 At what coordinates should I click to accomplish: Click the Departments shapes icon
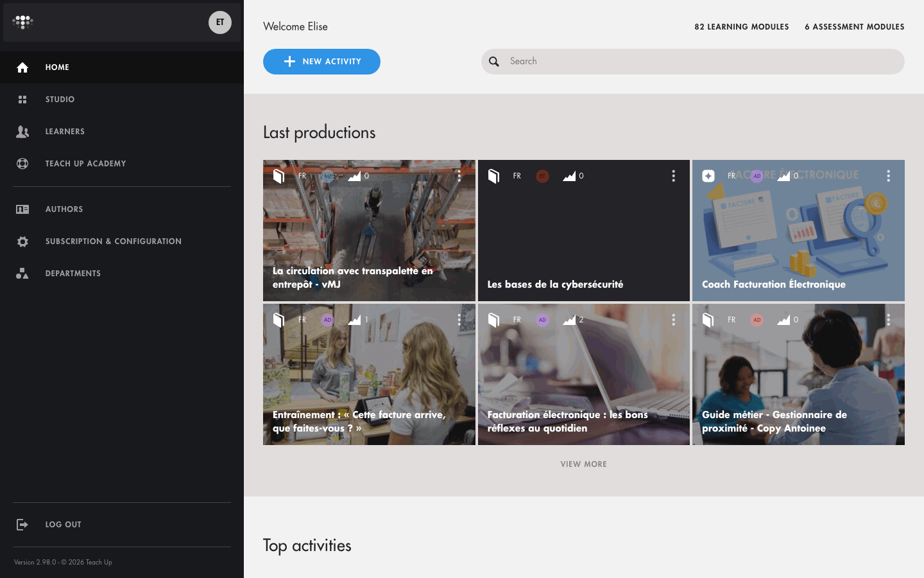[22, 274]
